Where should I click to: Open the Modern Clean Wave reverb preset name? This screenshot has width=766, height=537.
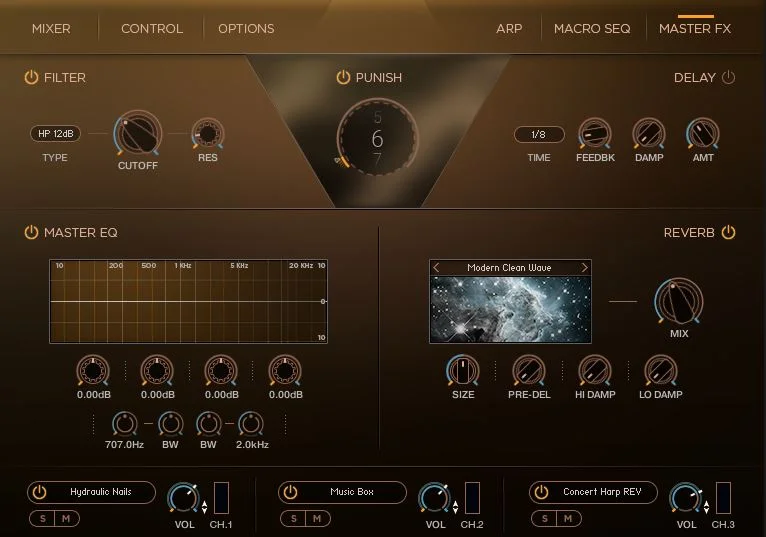(x=510, y=268)
